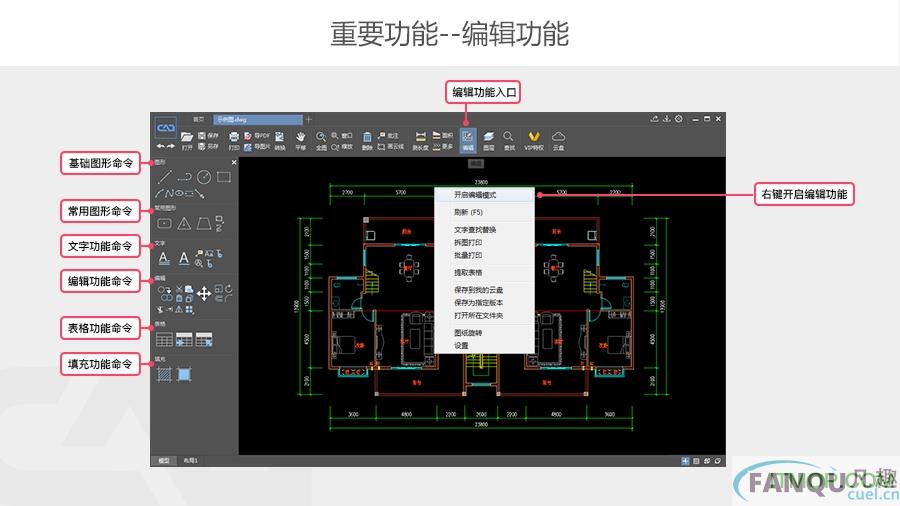Click the 测长度 measure length icon

[x=421, y=136]
